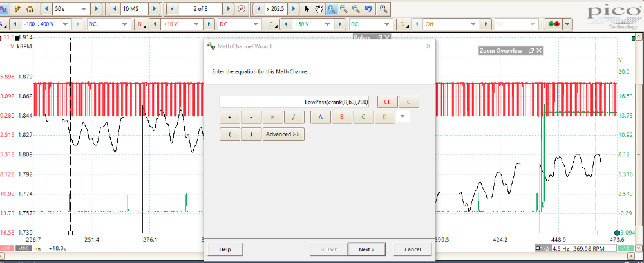
Task: Click the zoom in magnifier icon
Action: pos(343,9)
